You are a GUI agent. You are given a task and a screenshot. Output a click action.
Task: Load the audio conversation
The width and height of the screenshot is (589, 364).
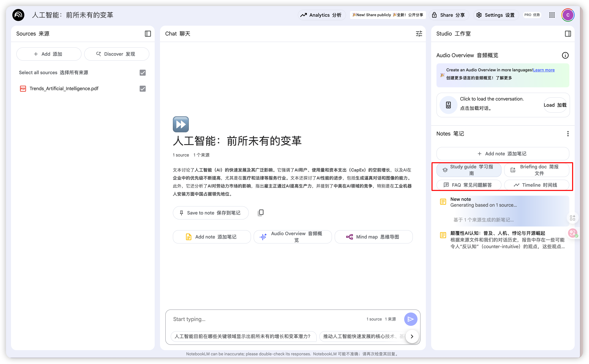555,105
